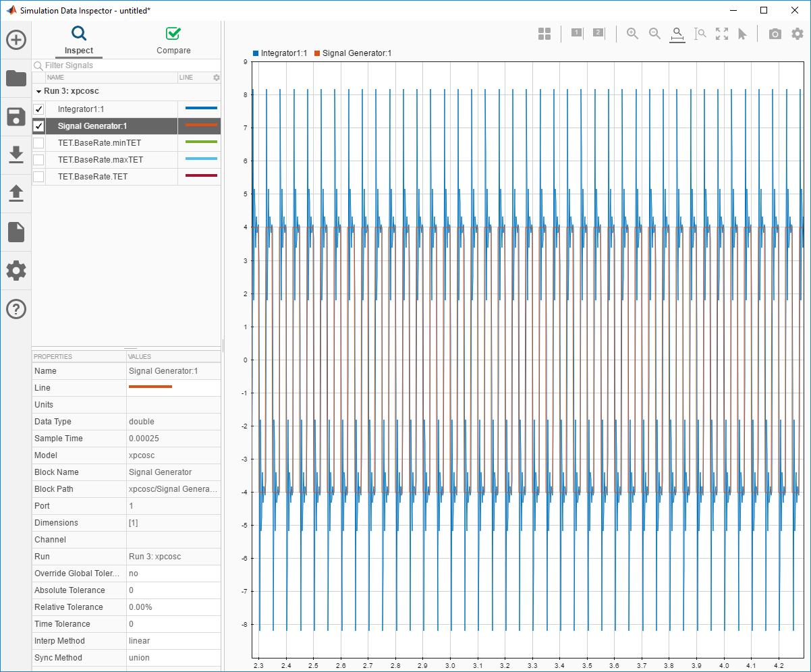Open the help question mark button
This screenshot has height=672, width=811.
point(16,309)
